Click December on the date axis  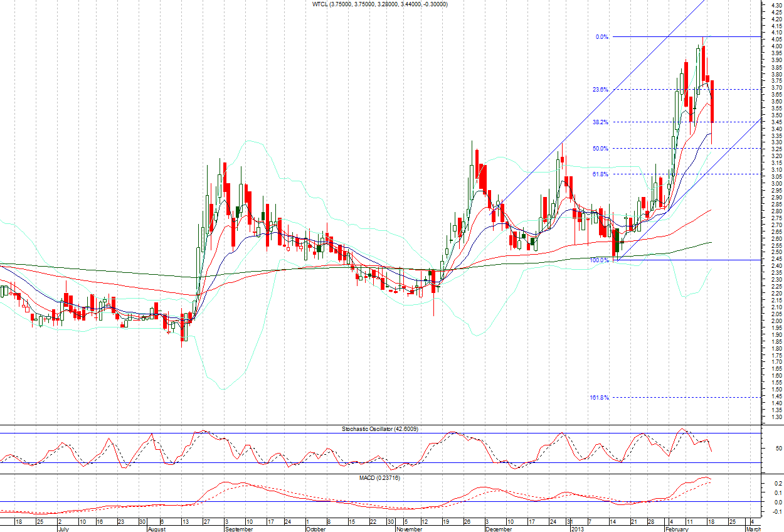coord(500,529)
